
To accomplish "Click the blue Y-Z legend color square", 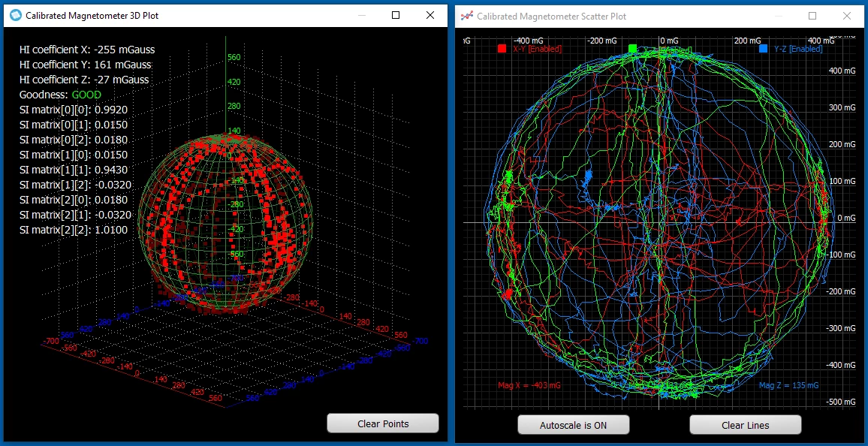I will tap(764, 49).
